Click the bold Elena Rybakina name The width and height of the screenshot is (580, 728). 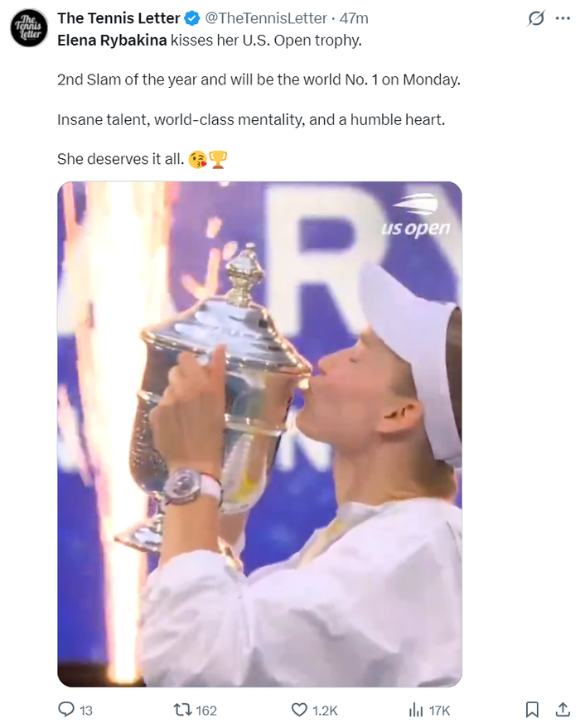coord(112,41)
